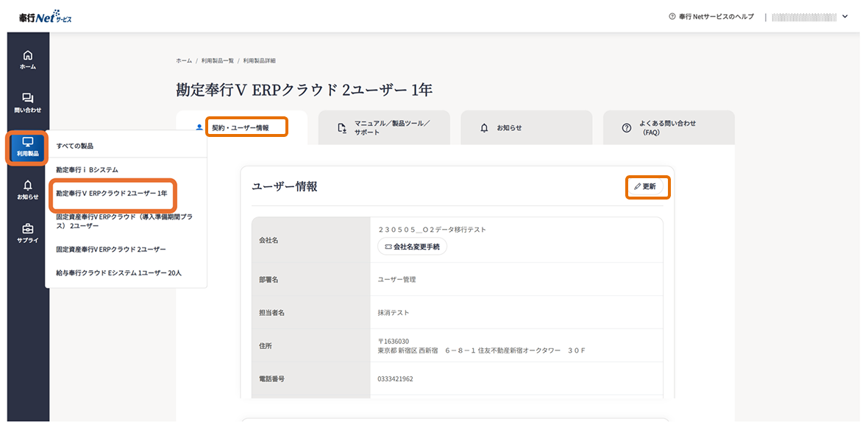Click the 奉行Net サービス logo
The image size is (868, 430).
(x=46, y=17)
